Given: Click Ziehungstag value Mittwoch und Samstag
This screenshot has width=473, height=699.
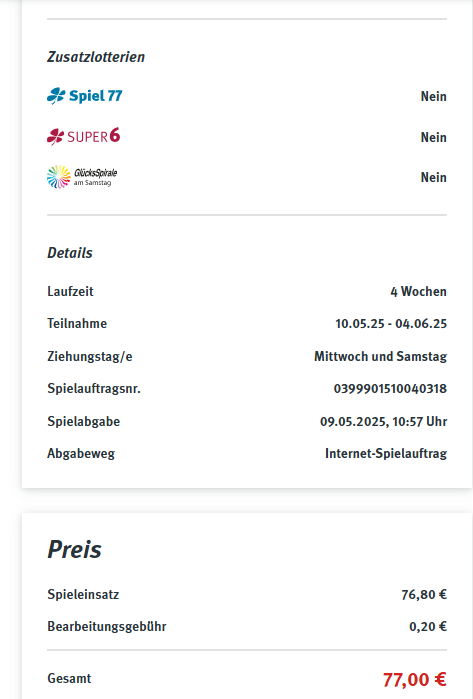Looking at the screenshot, I should (380, 357).
